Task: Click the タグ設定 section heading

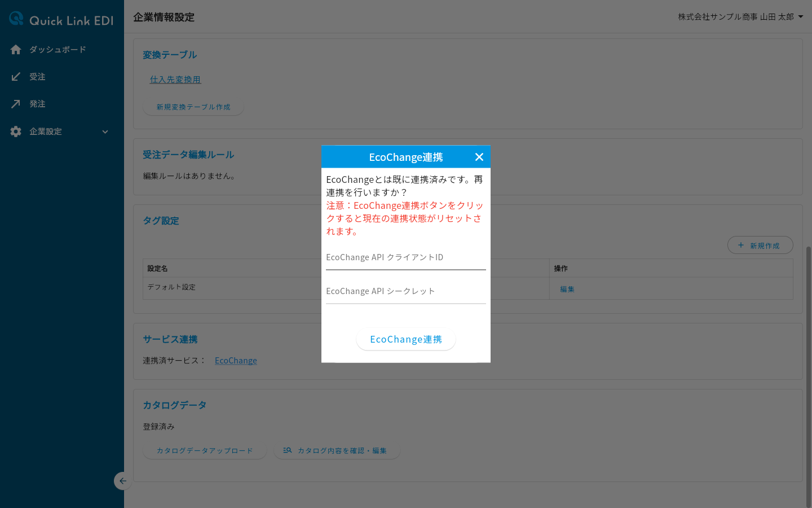Action: pos(161,221)
